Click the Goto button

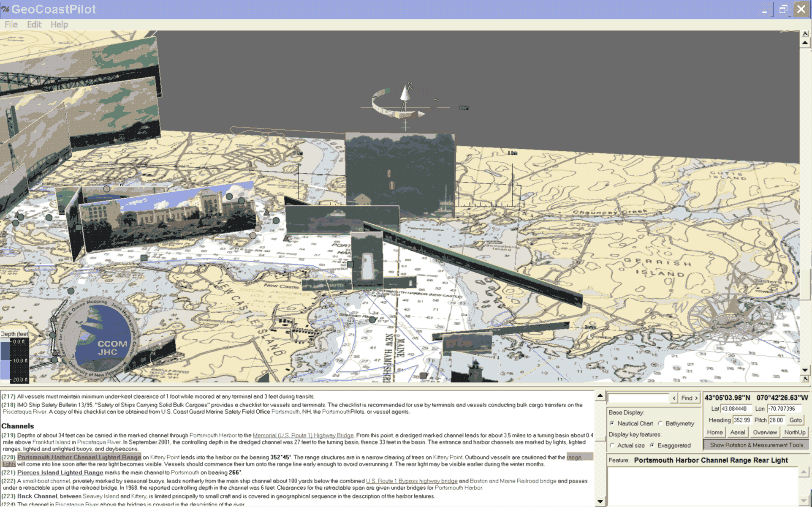pos(796,420)
